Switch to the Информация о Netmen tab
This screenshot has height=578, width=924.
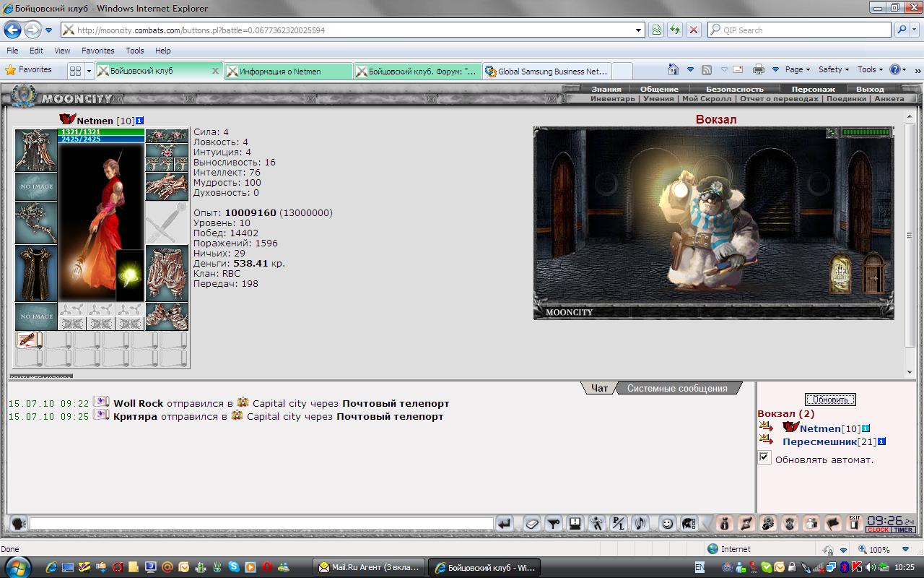click(288, 72)
